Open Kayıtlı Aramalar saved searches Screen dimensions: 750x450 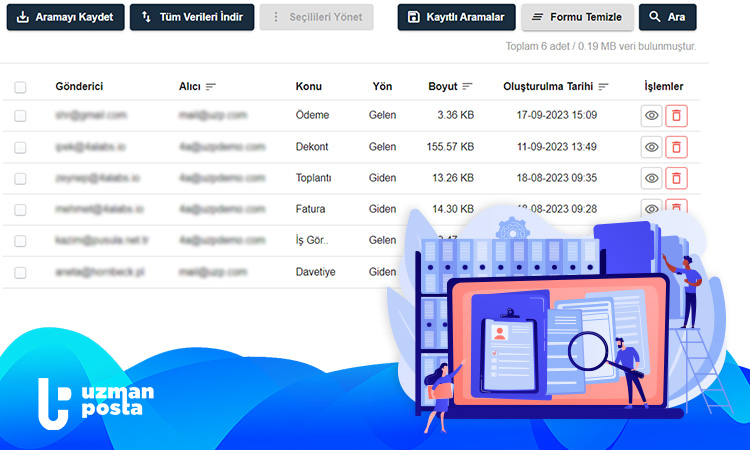pos(457,17)
